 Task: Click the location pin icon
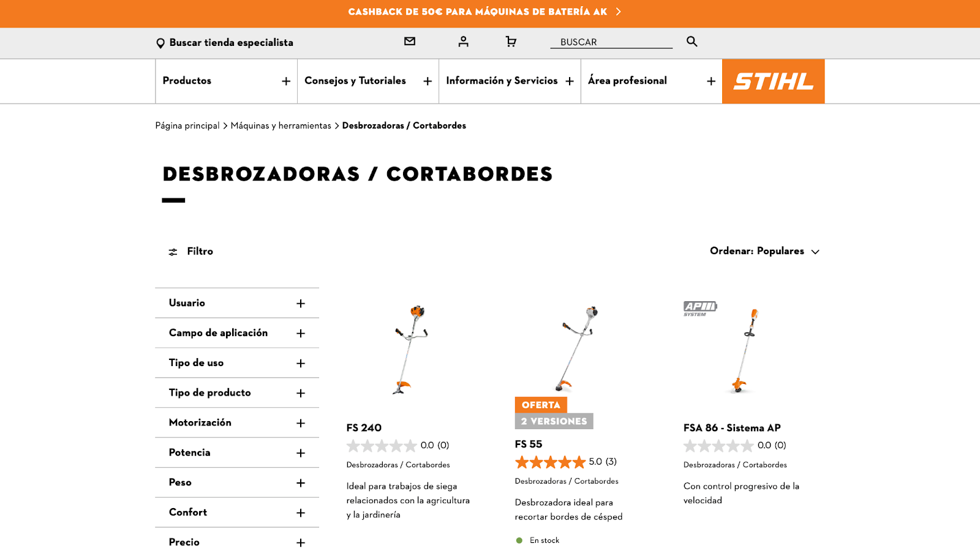tap(160, 43)
